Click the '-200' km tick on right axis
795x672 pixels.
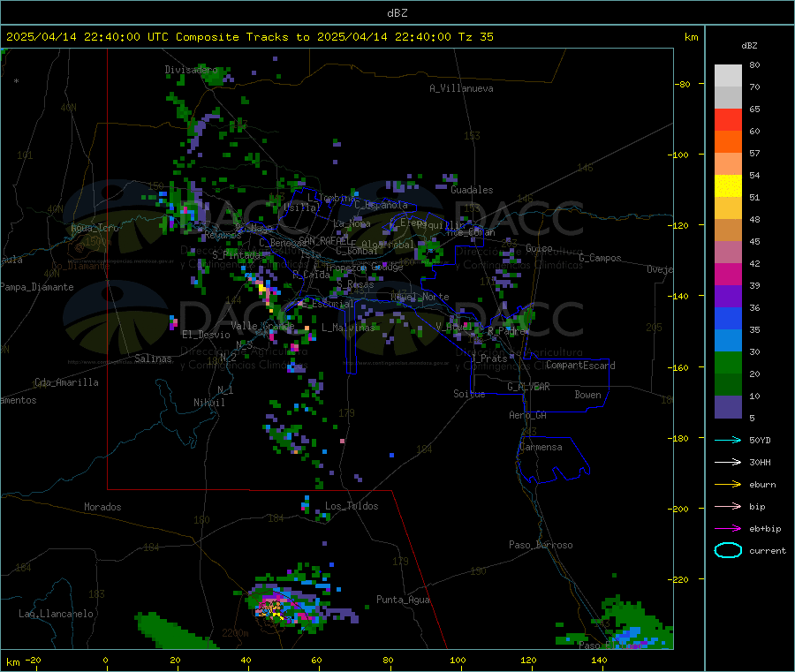pyautogui.click(x=678, y=509)
